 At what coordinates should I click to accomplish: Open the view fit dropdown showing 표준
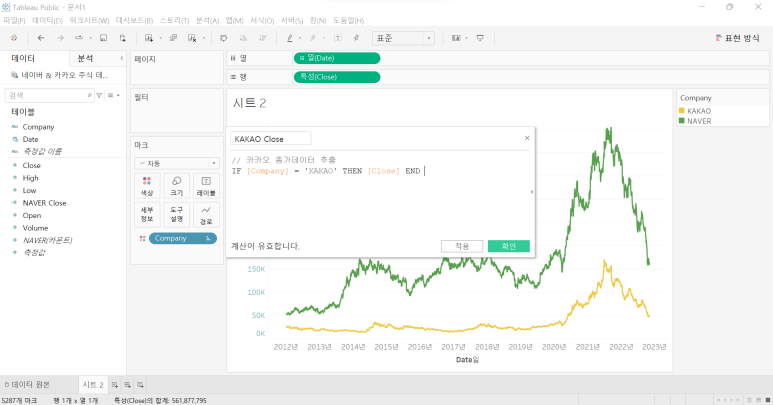(403, 38)
